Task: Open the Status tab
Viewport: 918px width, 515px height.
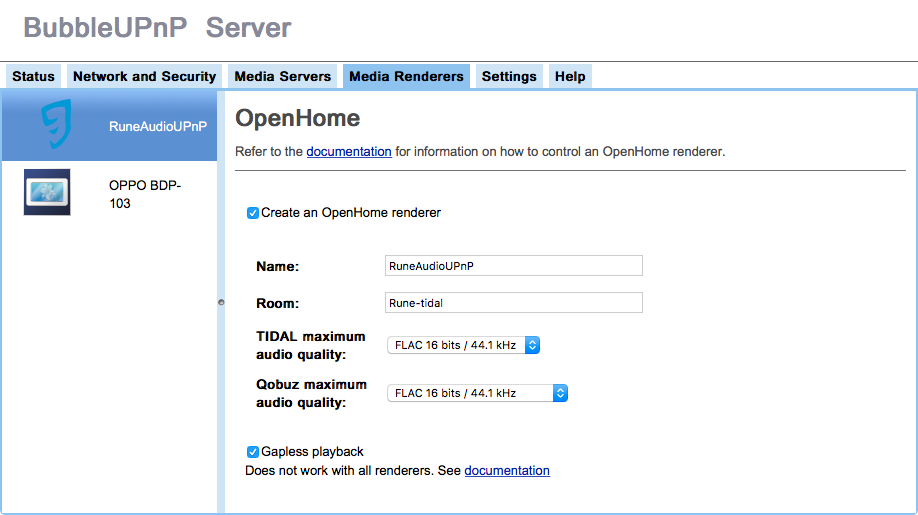Action: [33, 77]
